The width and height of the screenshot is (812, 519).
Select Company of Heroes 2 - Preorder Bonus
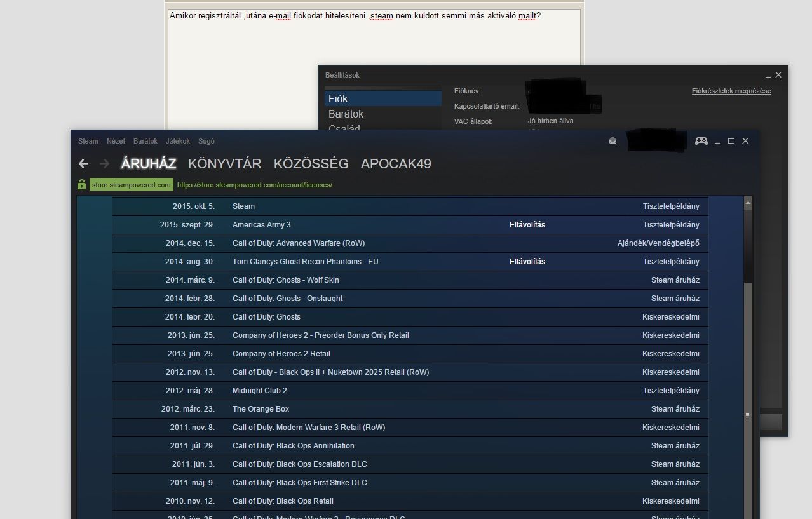(x=321, y=335)
